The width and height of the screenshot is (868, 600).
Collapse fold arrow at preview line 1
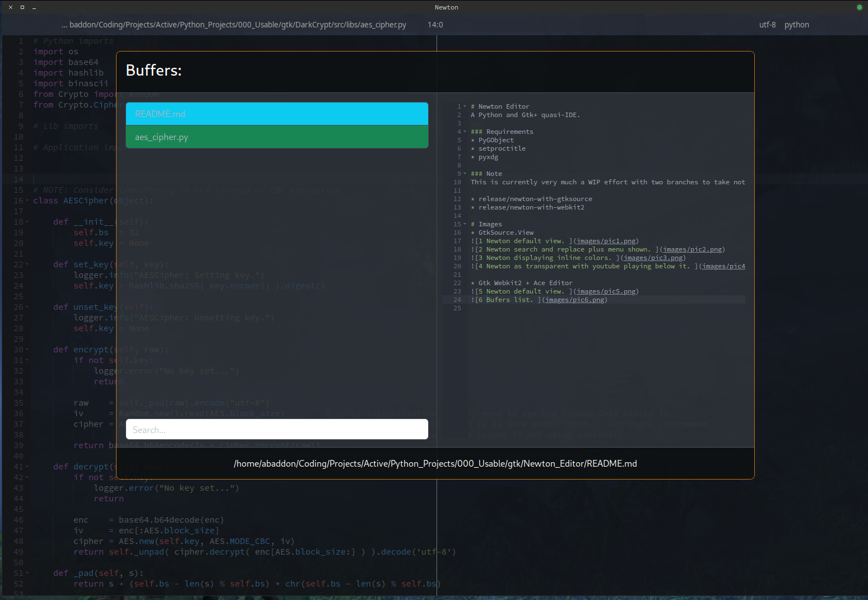[x=465, y=106]
